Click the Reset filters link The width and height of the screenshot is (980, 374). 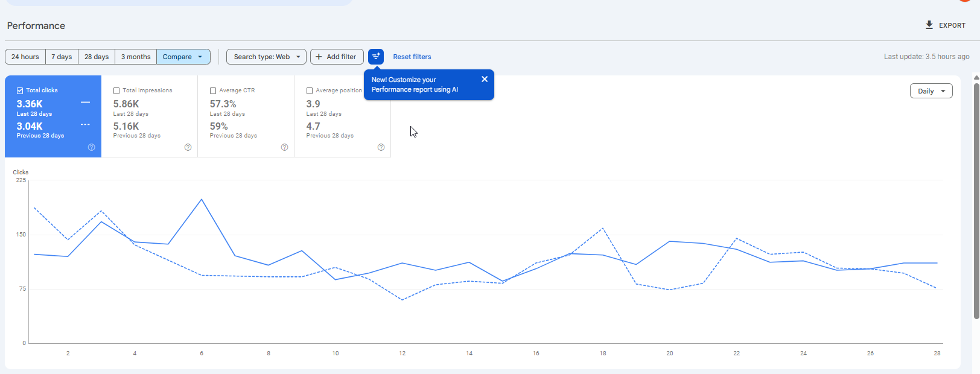click(412, 57)
